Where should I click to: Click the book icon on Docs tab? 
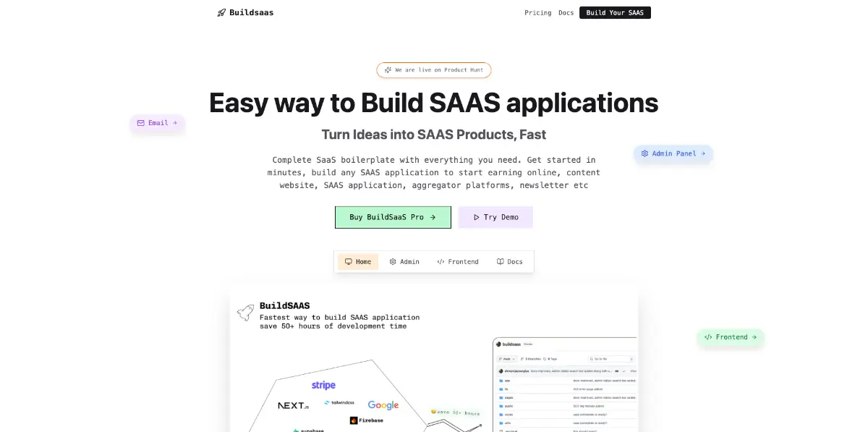click(x=501, y=262)
